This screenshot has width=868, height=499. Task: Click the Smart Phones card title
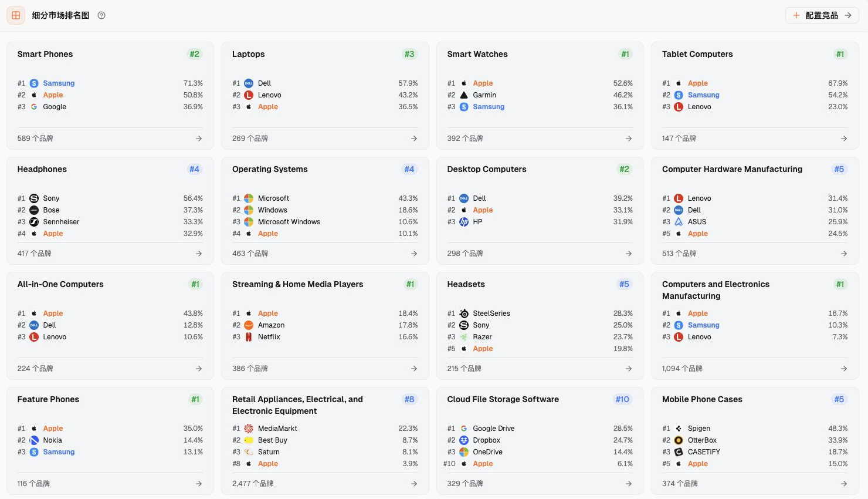tap(45, 54)
